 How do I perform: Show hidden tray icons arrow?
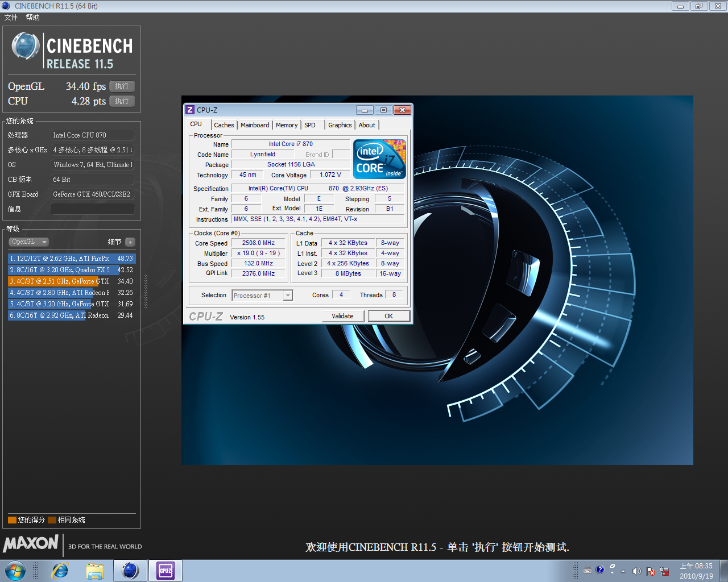(x=623, y=571)
